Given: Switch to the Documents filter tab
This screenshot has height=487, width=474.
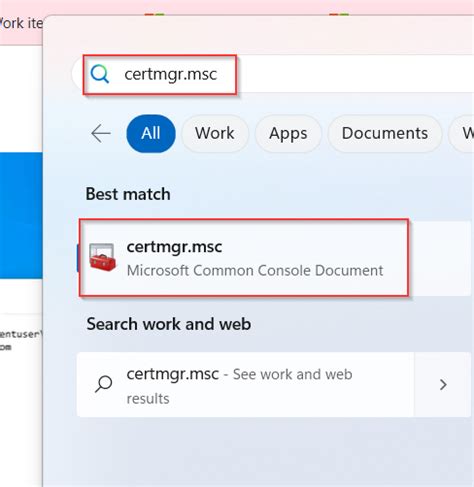Looking at the screenshot, I should tap(385, 134).
